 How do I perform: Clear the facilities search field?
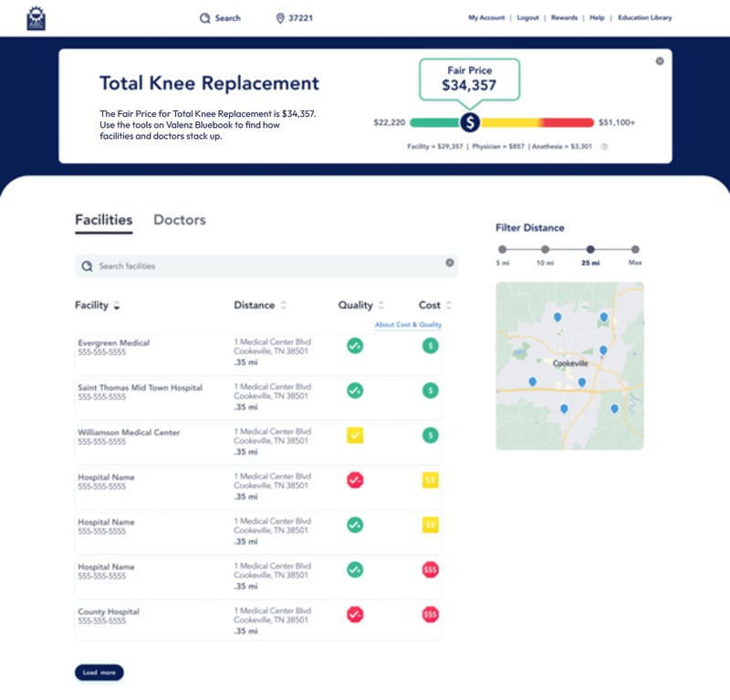(x=450, y=263)
